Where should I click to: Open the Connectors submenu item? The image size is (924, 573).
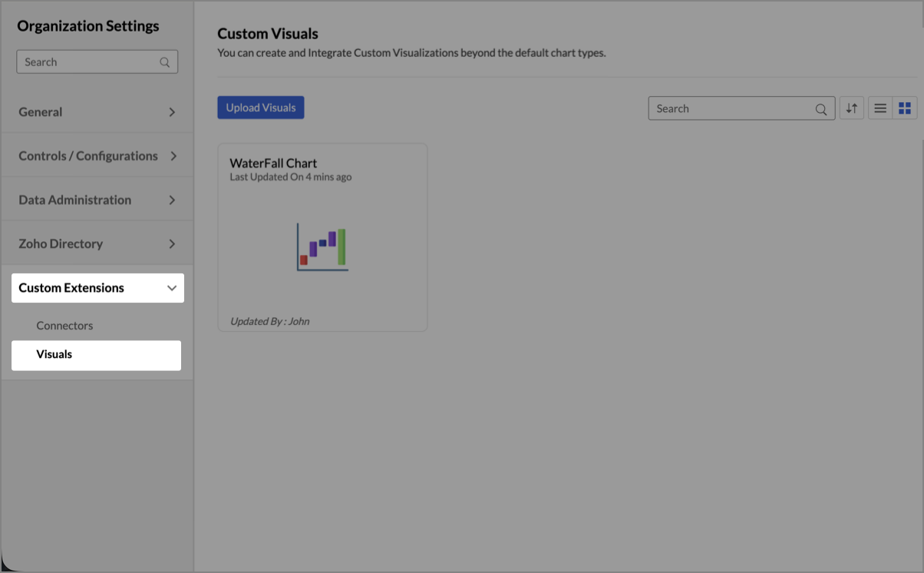tap(64, 326)
